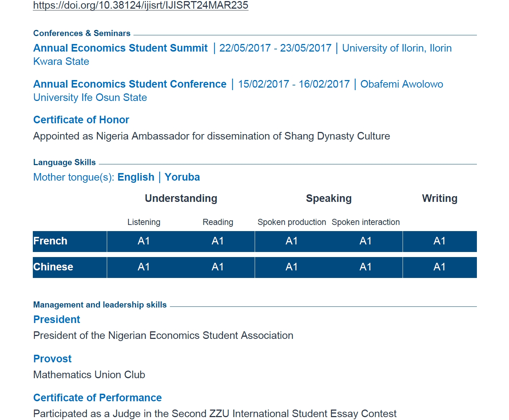Click the Certificate of Performance heading
This screenshot has height=420, width=509.
[97, 398]
